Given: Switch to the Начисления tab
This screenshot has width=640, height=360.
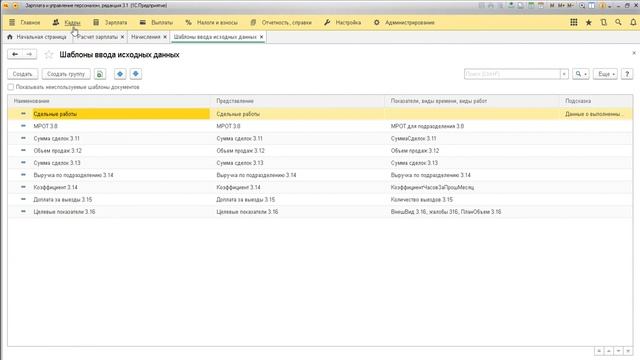Looking at the screenshot, I should [x=146, y=37].
